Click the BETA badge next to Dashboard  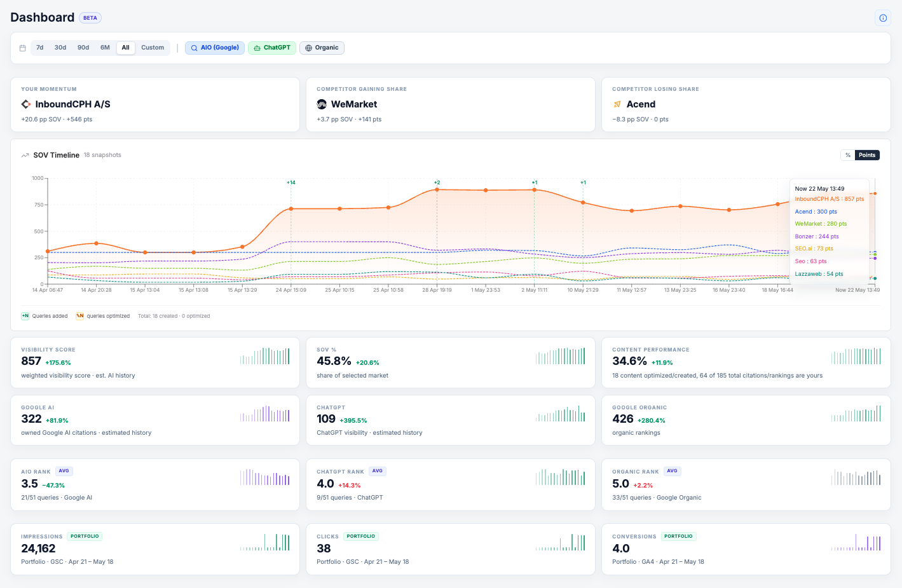coord(90,18)
